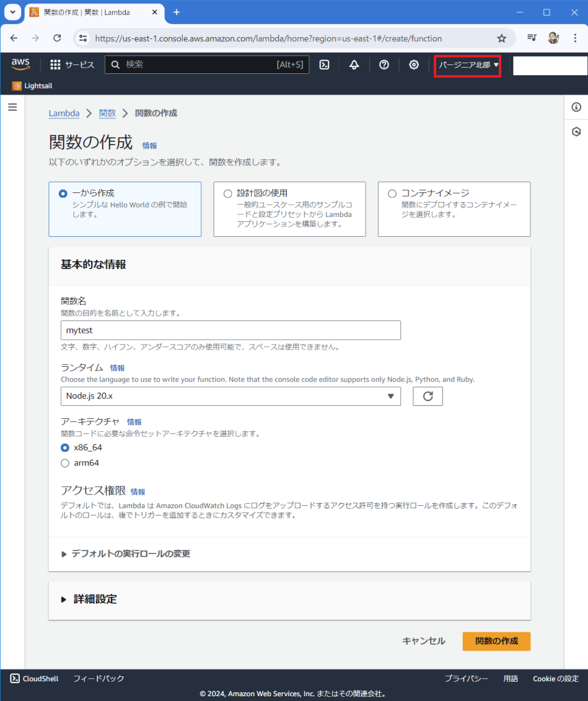Open the notifications bell icon
This screenshot has width=588, height=701.
[354, 64]
